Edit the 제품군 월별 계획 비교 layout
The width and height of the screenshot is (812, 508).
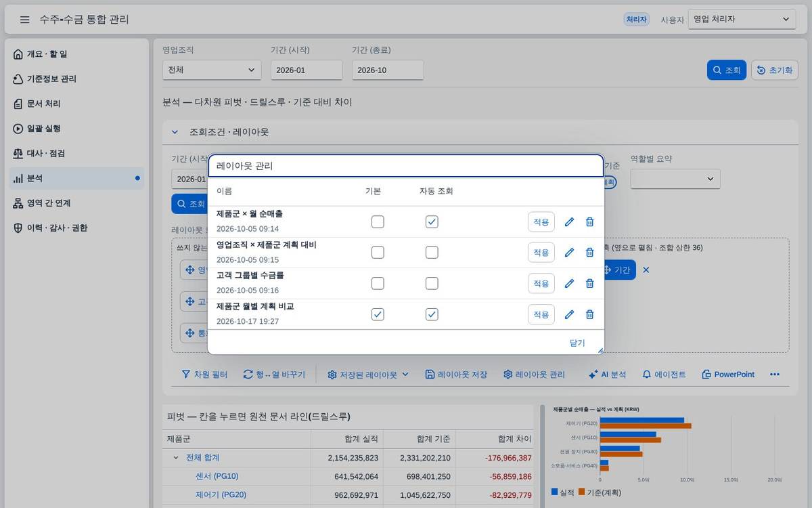(569, 314)
